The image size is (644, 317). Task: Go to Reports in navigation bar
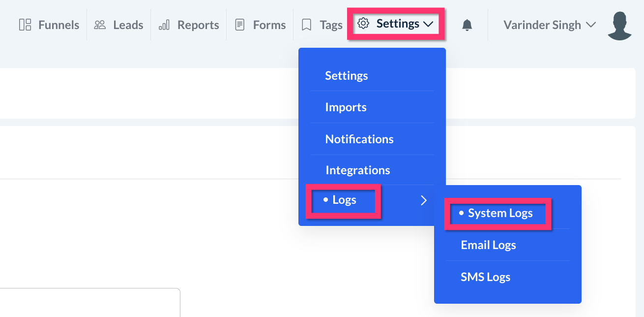click(x=198, y=25)
